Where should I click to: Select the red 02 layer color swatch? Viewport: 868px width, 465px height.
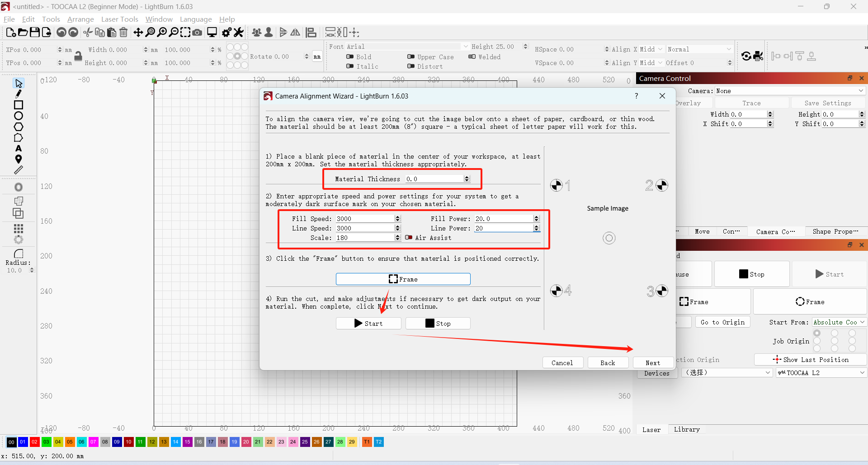tap(34, 442)
